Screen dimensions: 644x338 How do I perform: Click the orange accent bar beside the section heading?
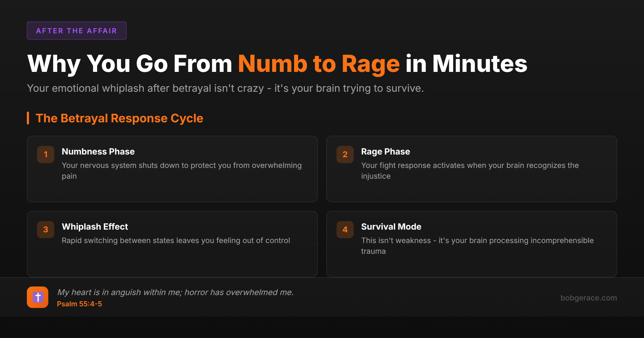pos(28,118)
